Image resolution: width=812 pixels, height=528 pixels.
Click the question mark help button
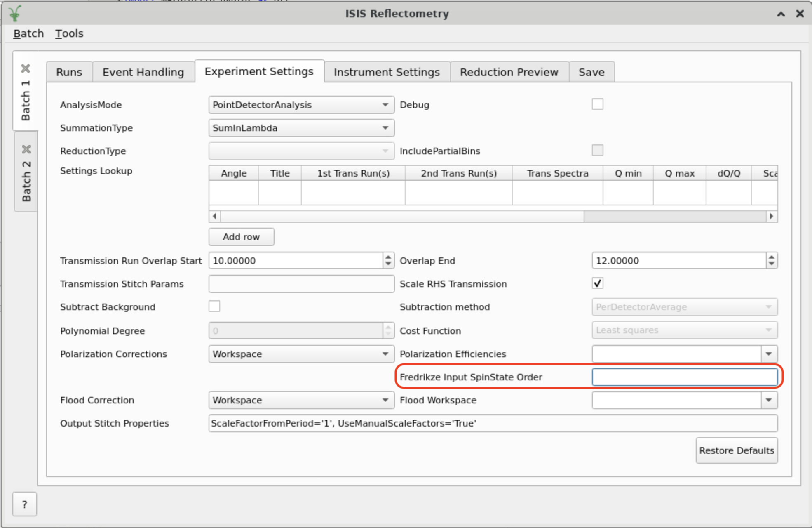25,504
